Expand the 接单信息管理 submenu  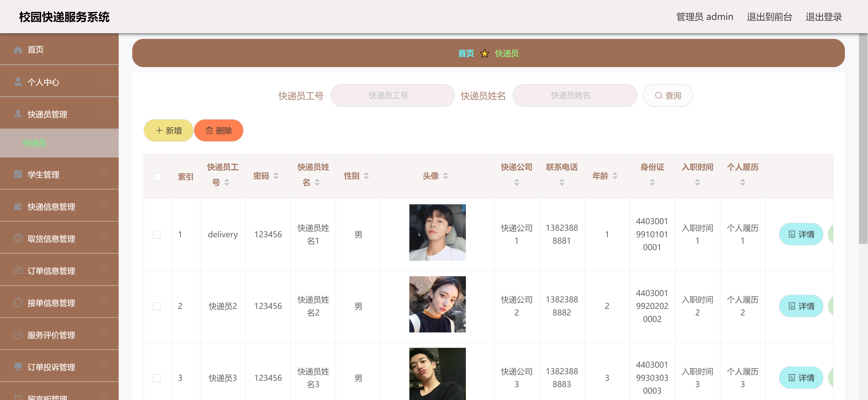(104, 301)
